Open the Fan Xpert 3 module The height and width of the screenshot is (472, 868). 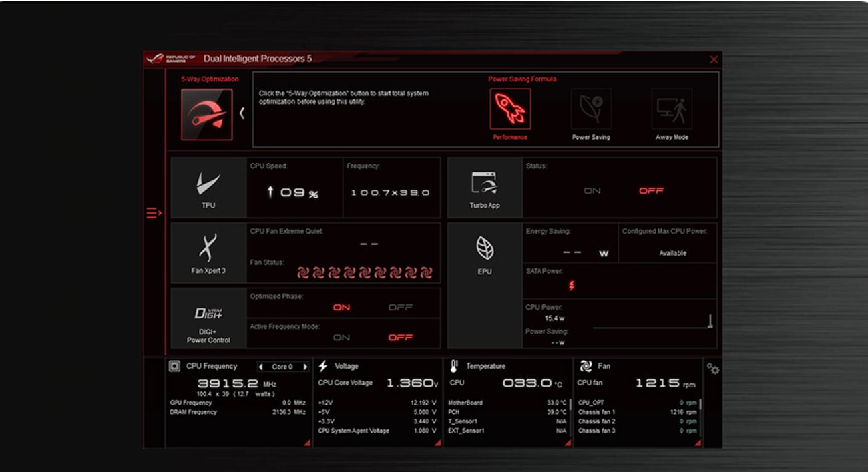pos(208,254)
